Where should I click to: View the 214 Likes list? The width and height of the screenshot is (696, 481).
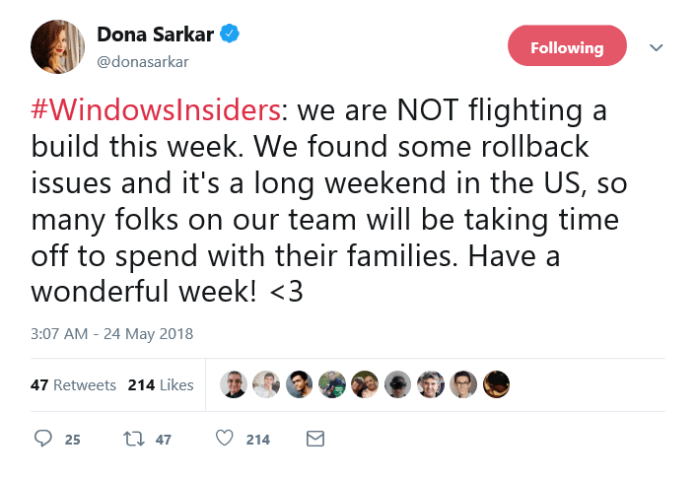click(x=161, y=385)
